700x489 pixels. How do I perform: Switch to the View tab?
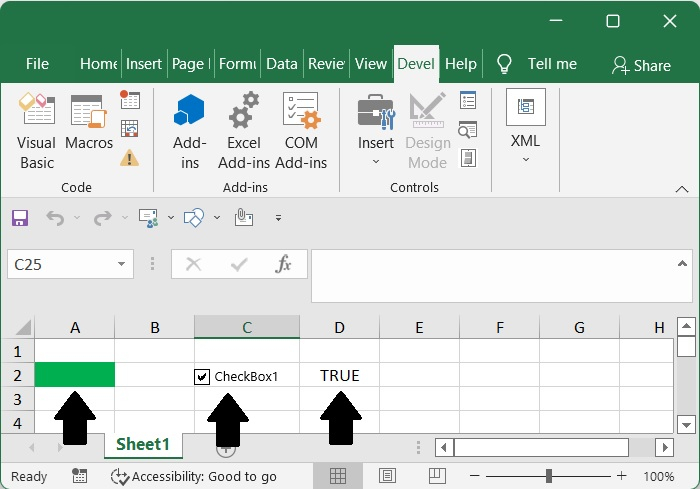[371, 64]
